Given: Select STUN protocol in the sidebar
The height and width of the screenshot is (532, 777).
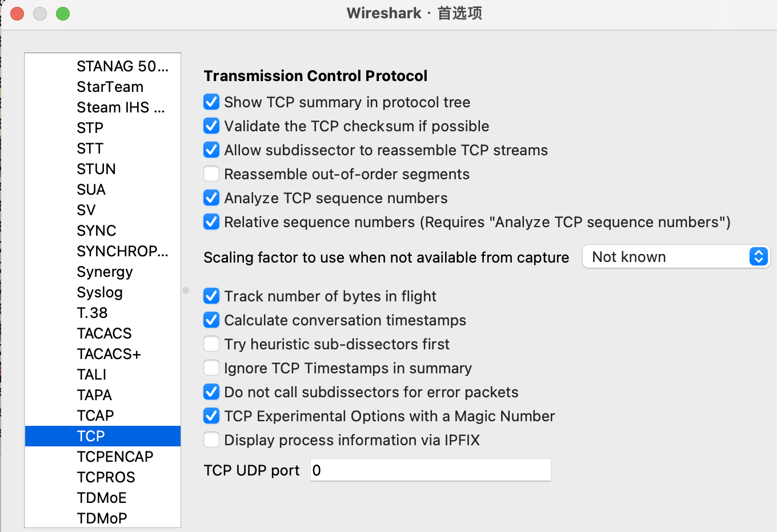Looking at the screenshot, I should click(96, 169).
